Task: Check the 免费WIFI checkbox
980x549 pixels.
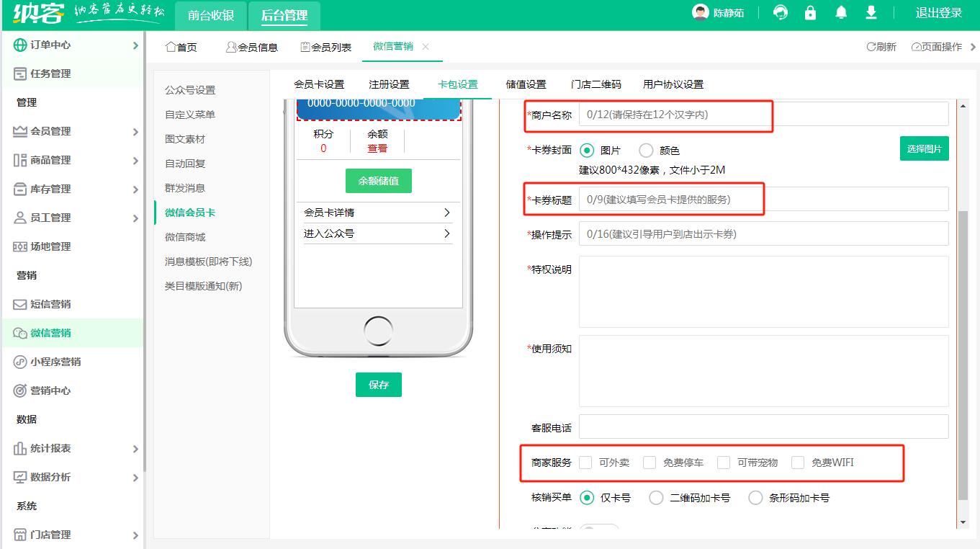Action: [x=798, y=463]
